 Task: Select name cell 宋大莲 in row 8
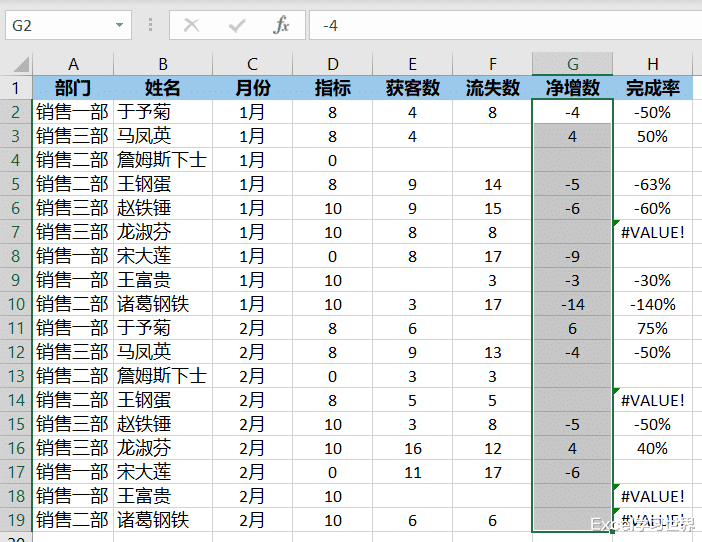[163, 256]
